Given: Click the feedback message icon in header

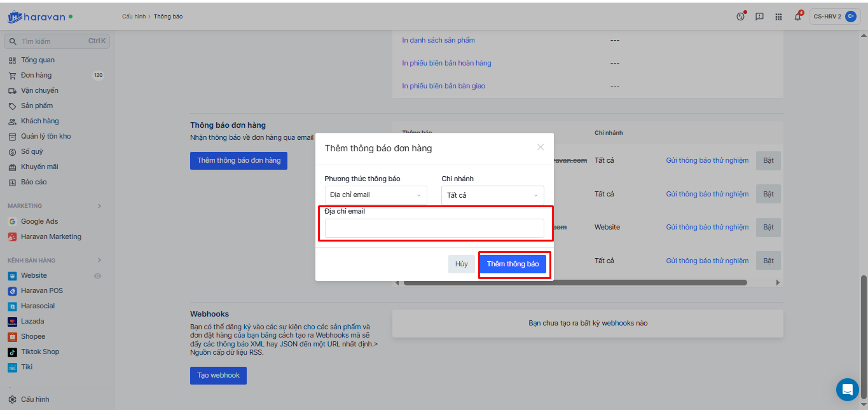Looking at the screenshot, I should (x=759, y=17).
